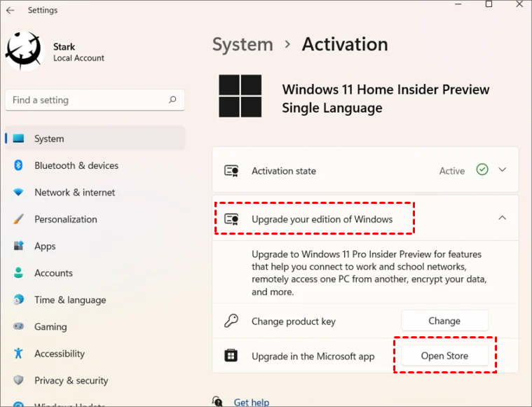Click the back arrow in Settings header

(x=11, y=11)
